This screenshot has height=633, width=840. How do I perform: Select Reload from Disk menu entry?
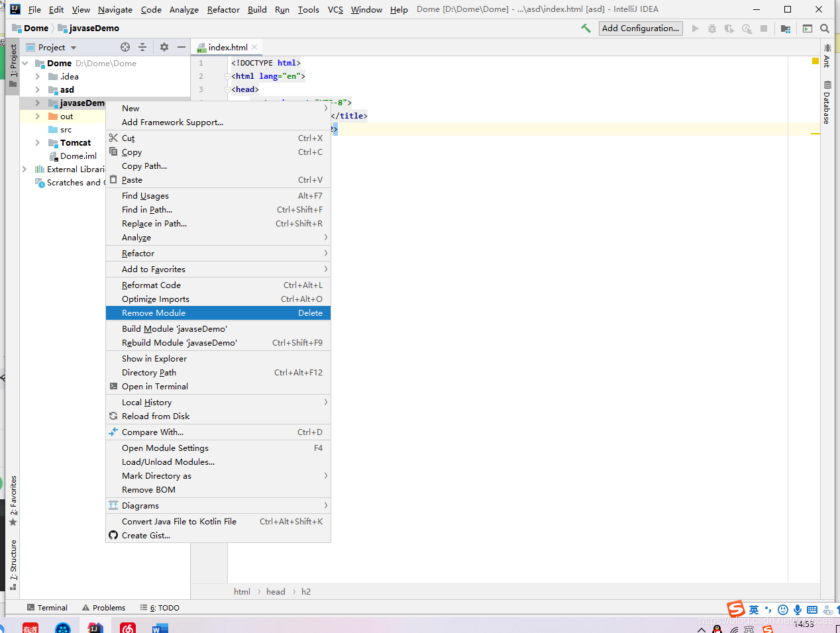pos(218,416)
